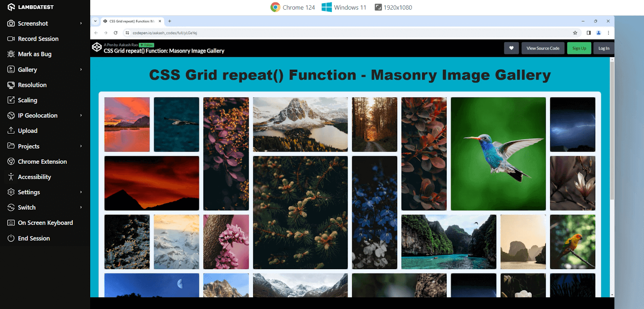The width and height of the screenshot is (644, 309).
Task: Click the Gallery icon in sidebar
Action: [x=11, y=69]
